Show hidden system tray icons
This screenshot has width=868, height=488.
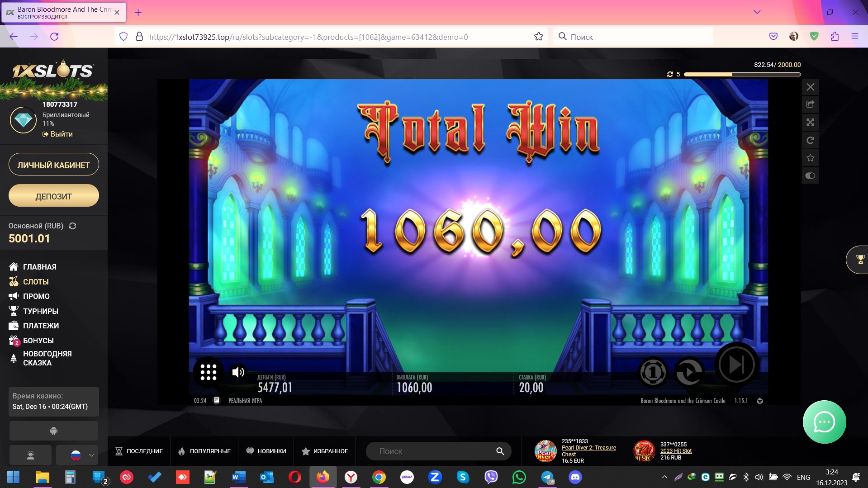(664, 477)
